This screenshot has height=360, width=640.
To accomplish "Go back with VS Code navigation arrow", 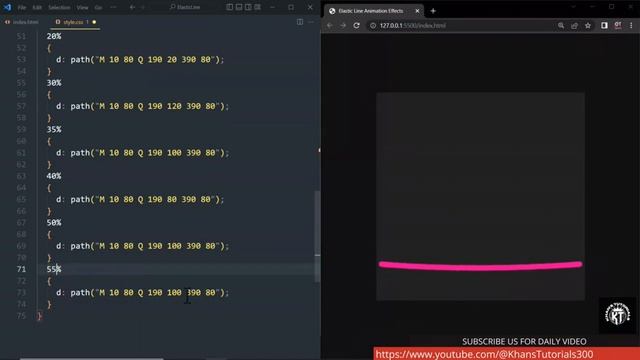I will click(132, 7).
